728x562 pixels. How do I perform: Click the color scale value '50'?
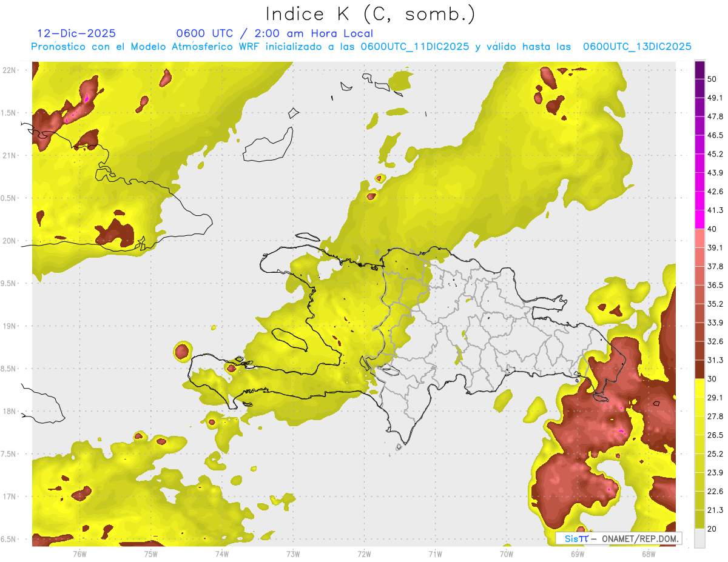713,79
